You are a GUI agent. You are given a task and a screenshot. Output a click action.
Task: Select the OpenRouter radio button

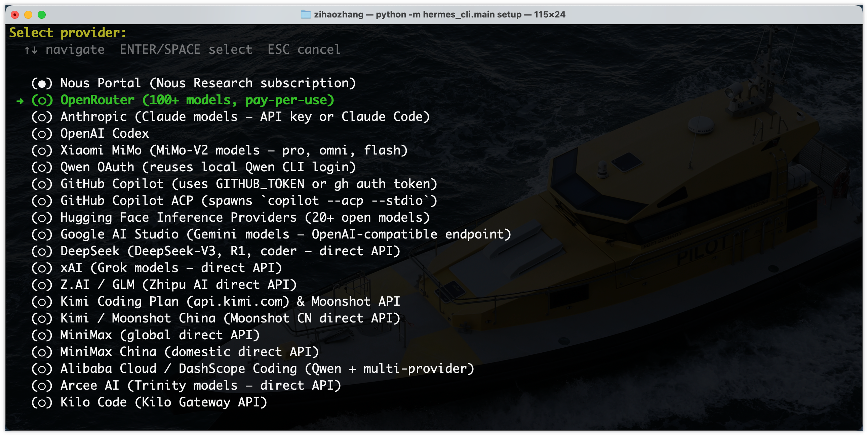[x=42, y=100]
